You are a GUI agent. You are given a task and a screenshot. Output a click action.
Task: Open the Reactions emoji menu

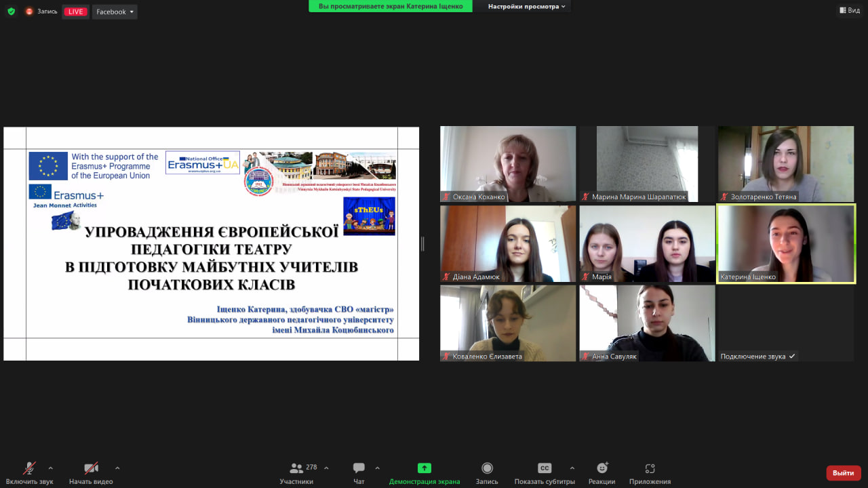601,468
